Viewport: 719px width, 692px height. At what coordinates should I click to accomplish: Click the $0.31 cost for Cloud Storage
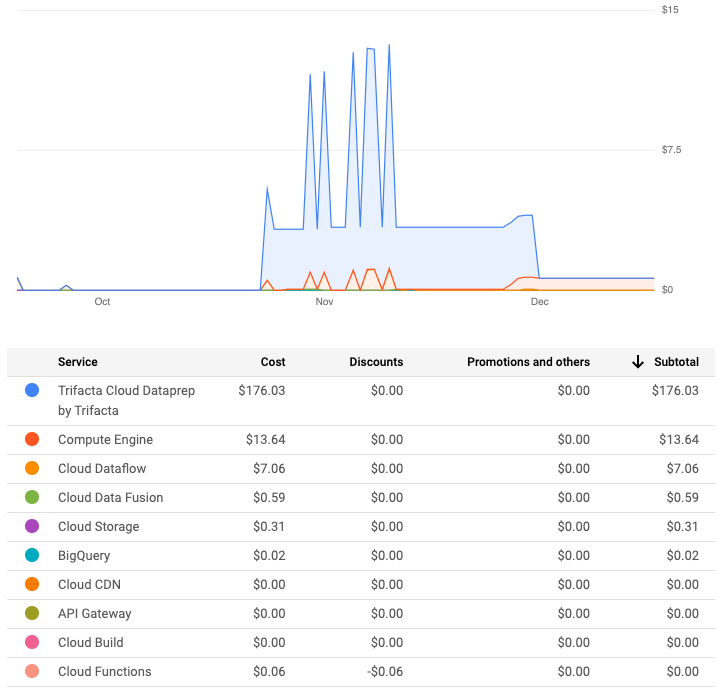click(x=269, y=526)
